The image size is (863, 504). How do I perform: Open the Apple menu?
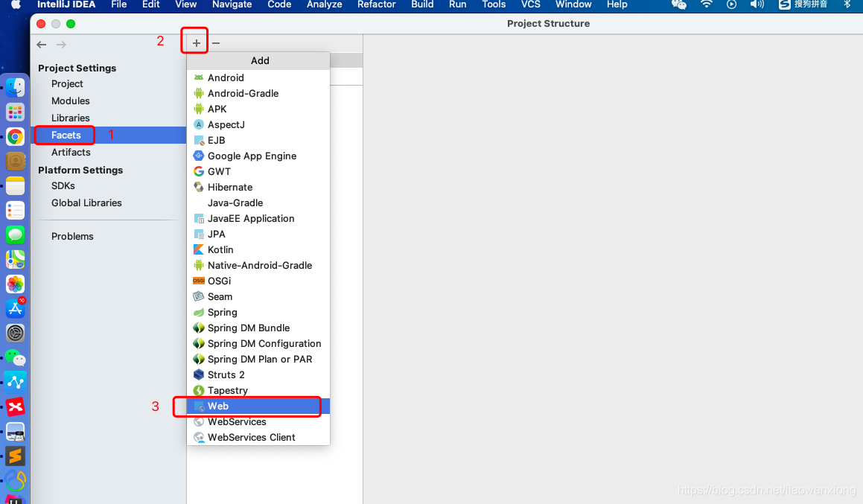point(16,4)
